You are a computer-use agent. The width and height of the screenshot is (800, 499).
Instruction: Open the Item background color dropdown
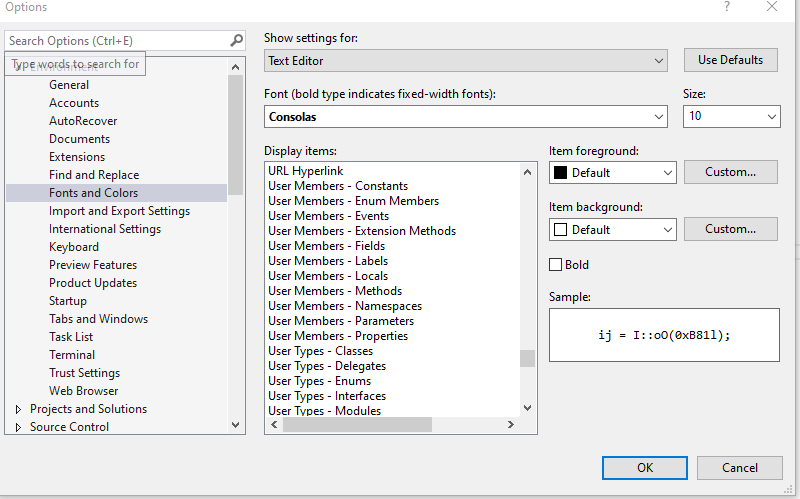tap(613, 230)
